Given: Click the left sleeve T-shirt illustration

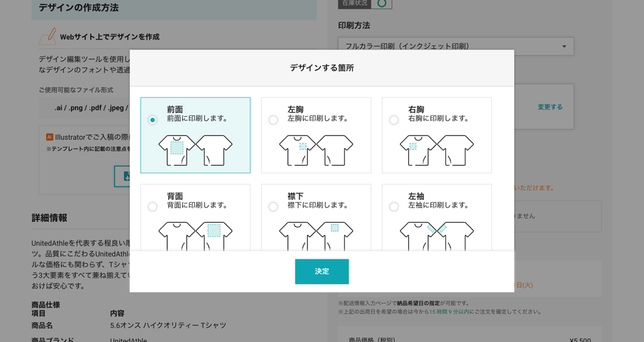Looking at the screenshot, I should pyautogui.click(x=436, y=236).
